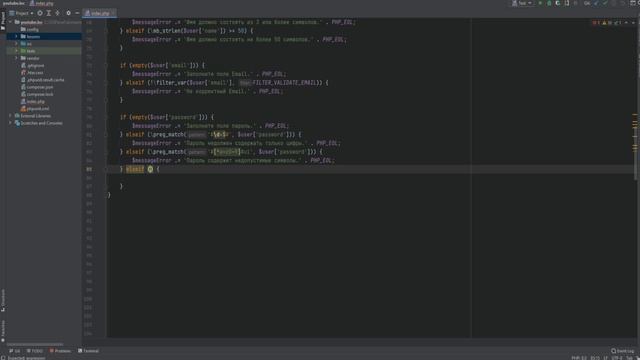Click Run with Coverage icon
Image resolution: width=640 pixels, height=360 pixels.
(558, 3)
